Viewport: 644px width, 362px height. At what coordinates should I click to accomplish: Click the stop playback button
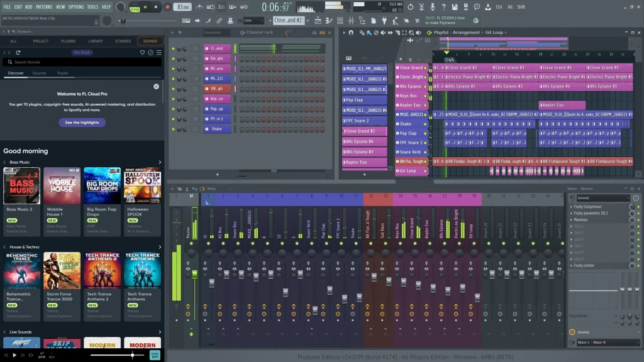(x=156, y=7)
